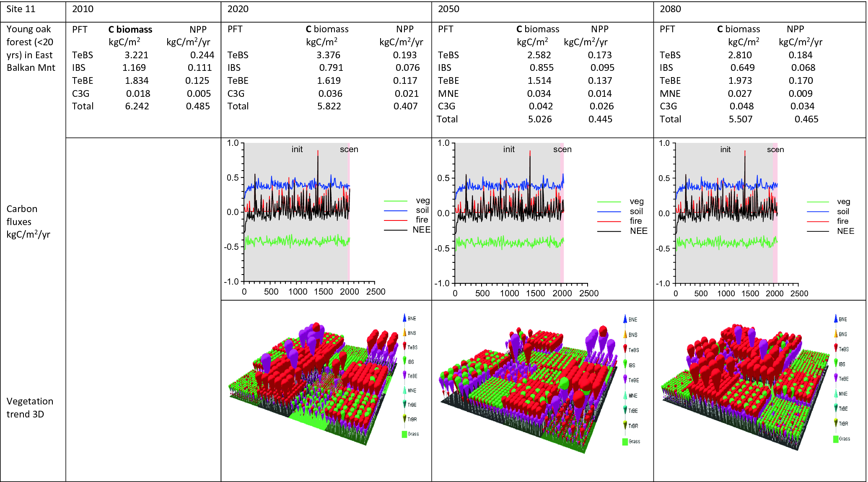Pick the TrBR icon in 2080 vegetation legend
Image resolution: width=868 pixels, height=482 pixels.
point(836,423)
